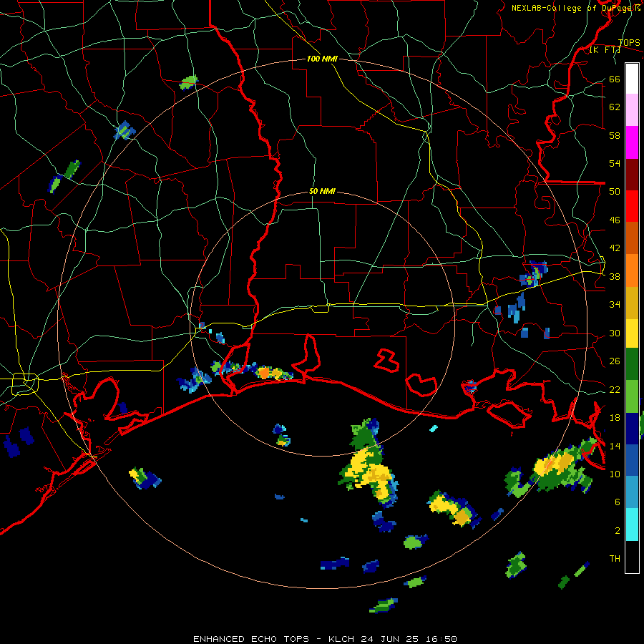This screenshot has width=644, height=644.
Task: Select the light orange scale swatch
Action: 632,270
